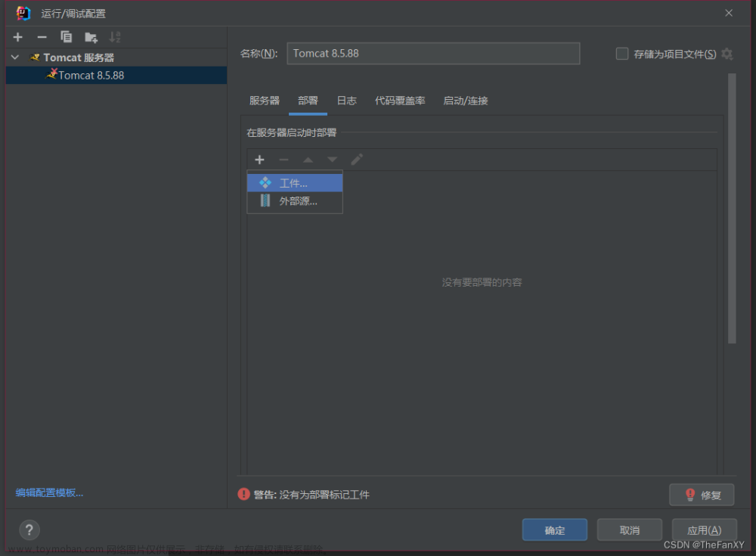This screenshot has width=756, height=556.
Task: Click the Tomcat 服务器 group label
Action: point(79,57)
